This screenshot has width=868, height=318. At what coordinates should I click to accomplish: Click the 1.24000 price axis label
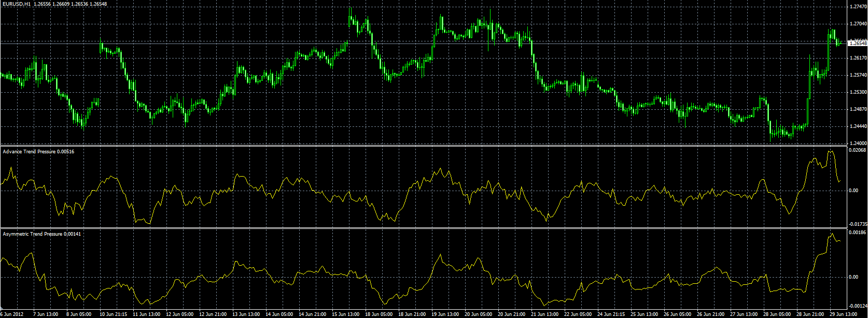[857, 143]
